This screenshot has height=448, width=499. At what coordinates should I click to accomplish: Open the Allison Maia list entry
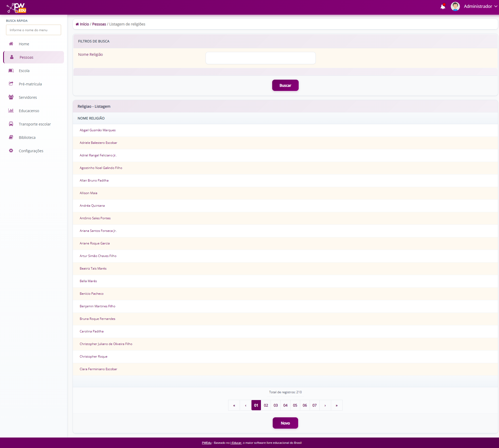point(88,193)
